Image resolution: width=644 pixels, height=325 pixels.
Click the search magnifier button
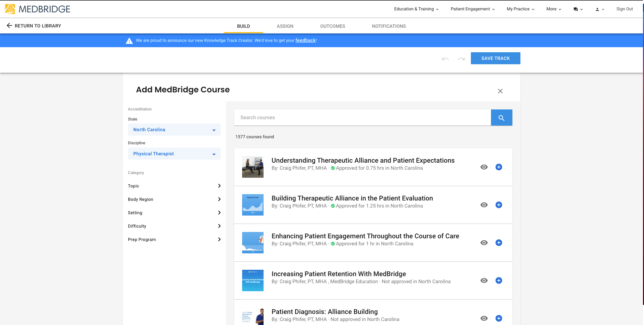502,117
